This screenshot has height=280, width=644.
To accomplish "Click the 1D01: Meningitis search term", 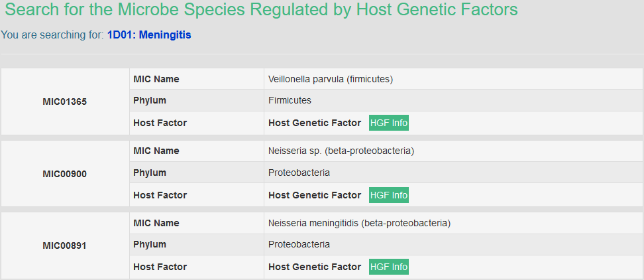I will [x=149, y=35].
